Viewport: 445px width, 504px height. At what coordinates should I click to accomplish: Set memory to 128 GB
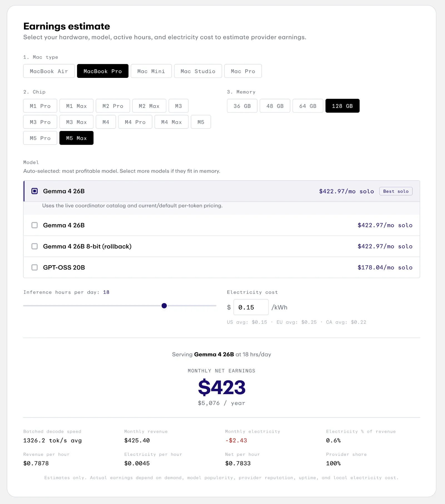coord(342,106)
